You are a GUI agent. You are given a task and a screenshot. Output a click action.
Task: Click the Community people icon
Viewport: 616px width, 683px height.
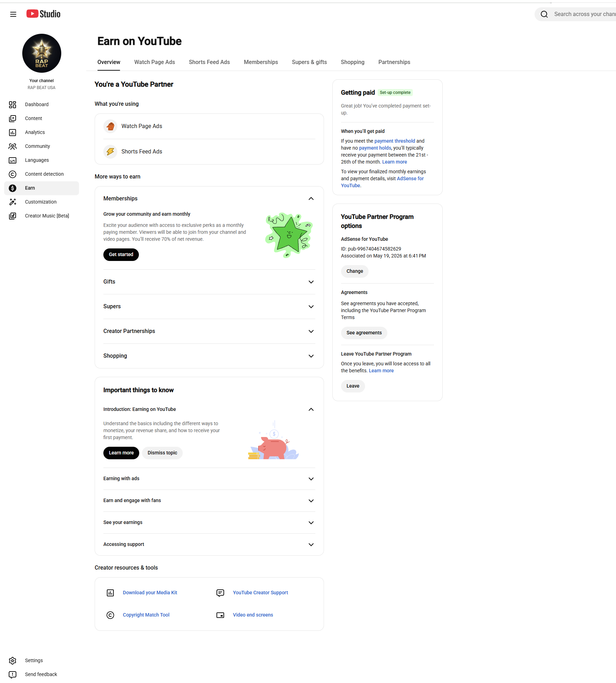[13, 146]
